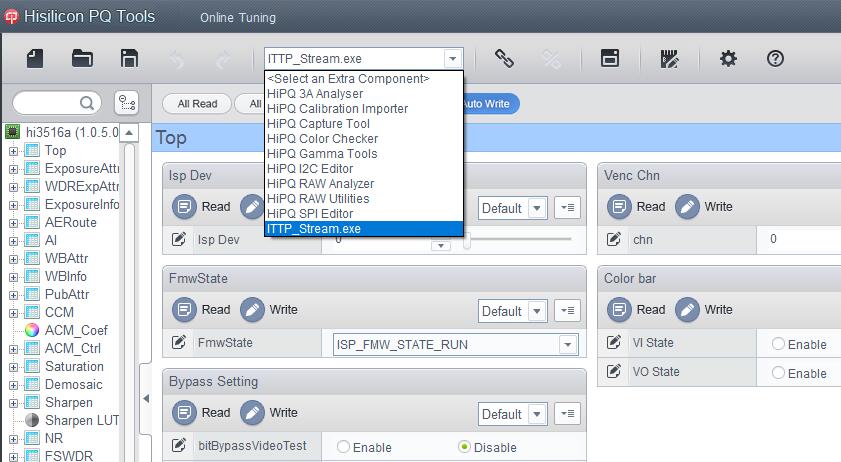Viewport: 841px width, 462px height.
Task: Click the edit icon next to Isp Dev row
Action: coord(179,239)
